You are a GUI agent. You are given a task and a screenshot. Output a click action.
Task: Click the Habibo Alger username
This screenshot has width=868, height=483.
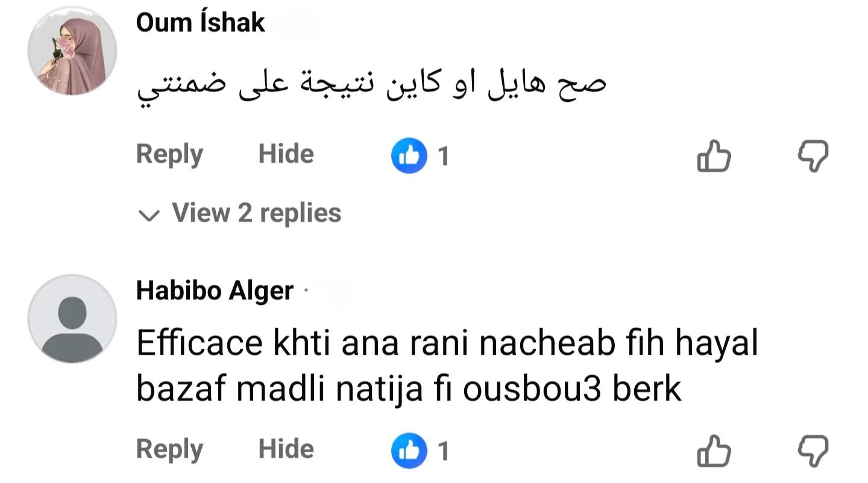click(215, 291)
